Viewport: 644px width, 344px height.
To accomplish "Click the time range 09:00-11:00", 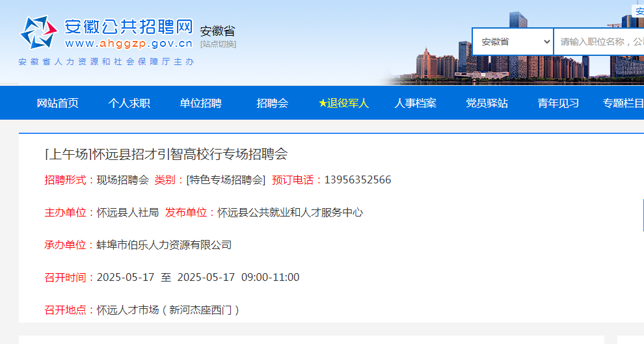I will coord(270,277).
